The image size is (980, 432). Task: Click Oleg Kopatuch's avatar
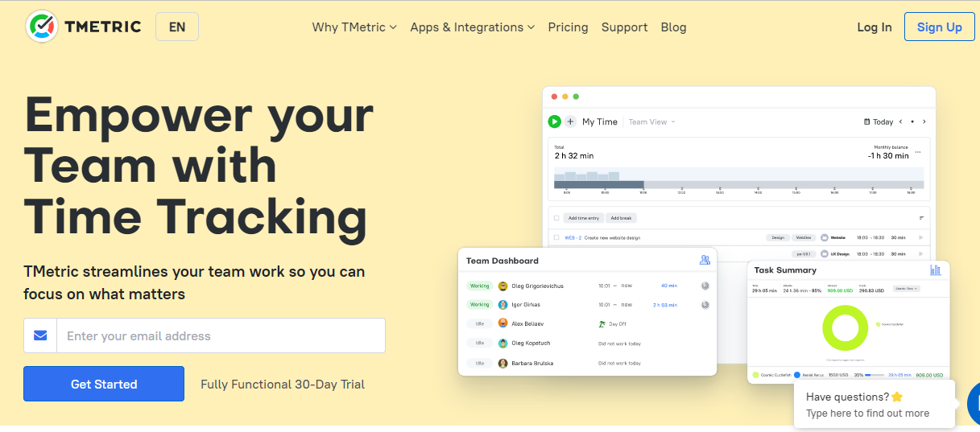(503, 343)
